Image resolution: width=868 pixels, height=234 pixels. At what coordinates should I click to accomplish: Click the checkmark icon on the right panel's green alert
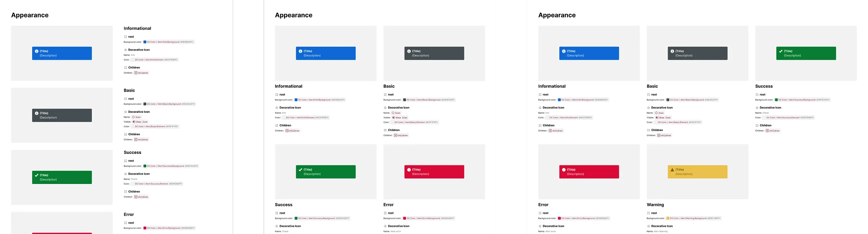781,51
